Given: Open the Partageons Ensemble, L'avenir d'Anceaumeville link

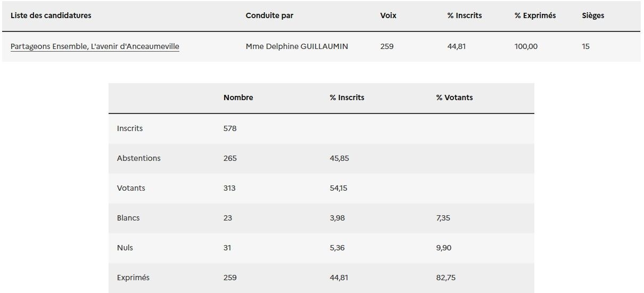Looking at the screenshot, I should tap(95, 47).
